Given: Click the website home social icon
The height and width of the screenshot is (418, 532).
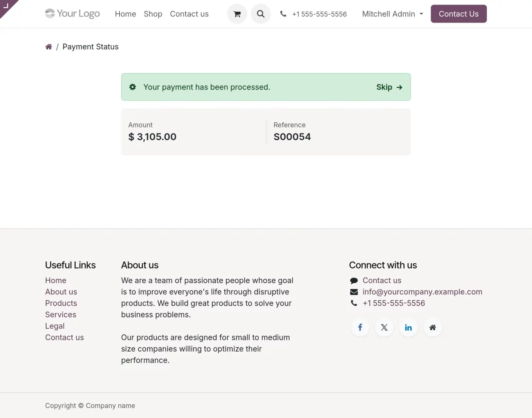Looking at the screenshot, I should click(433, 328).
